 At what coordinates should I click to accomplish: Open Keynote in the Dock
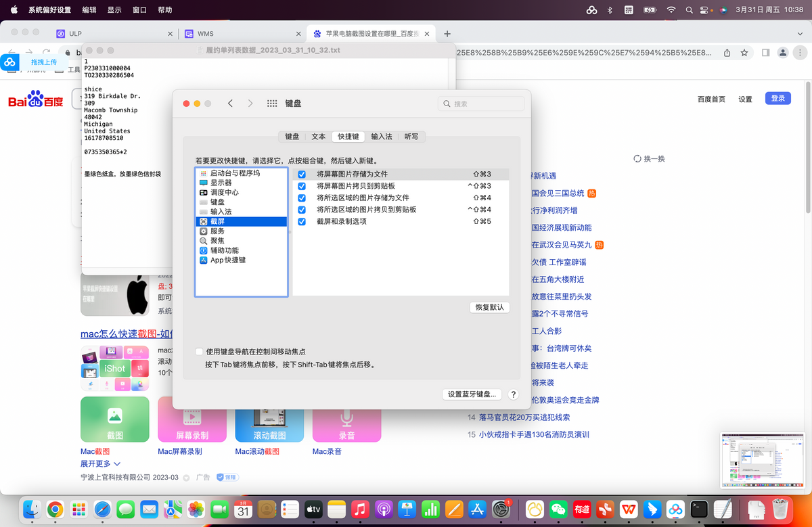pyautogui.click(x=407, y=509)
